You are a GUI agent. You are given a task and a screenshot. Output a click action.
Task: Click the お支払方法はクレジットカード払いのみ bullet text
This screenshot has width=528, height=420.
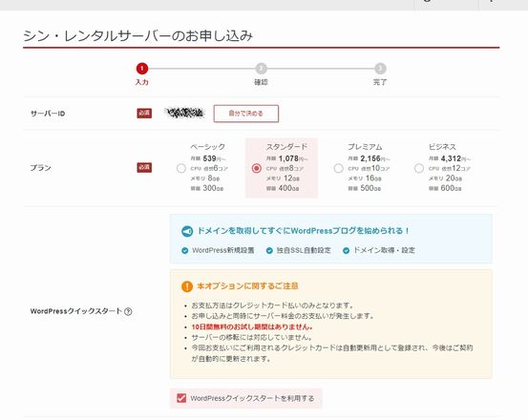272,305
